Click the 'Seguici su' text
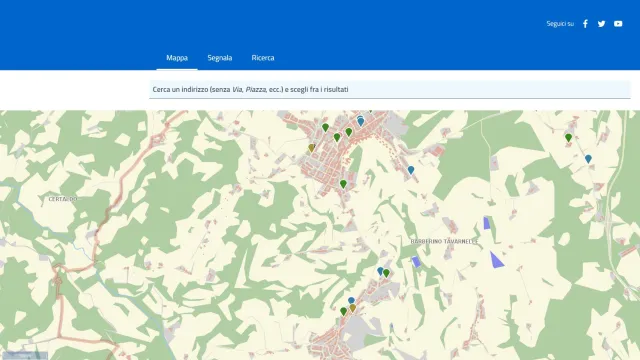This screenshot has height=360, width=640. tap(560, 24)
